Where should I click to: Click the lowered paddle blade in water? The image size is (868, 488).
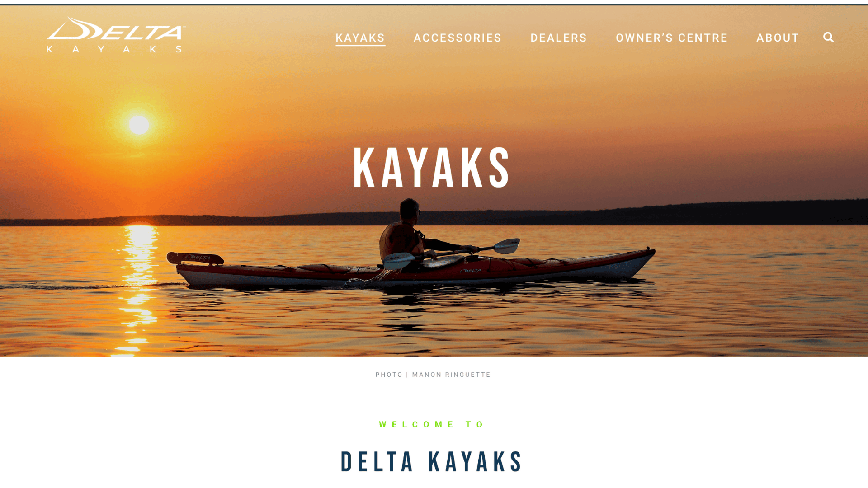coord(398,261)
